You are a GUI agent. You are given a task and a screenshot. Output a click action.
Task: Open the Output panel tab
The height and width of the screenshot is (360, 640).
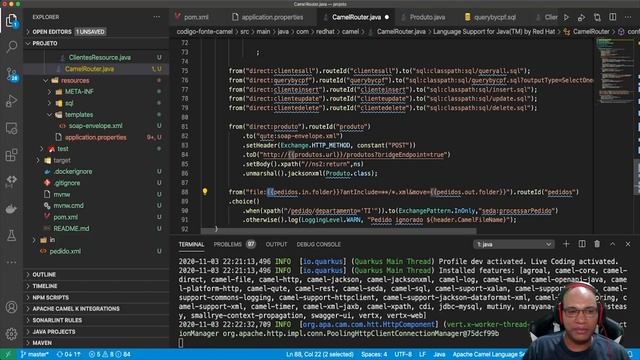276,244
